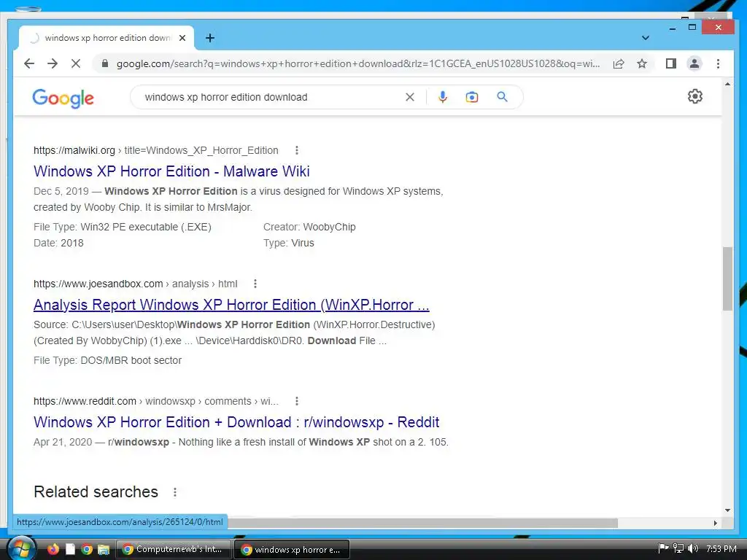Click the scroll-down arrow of the page
Viewport: 747px width, 560px height.
[x=727, y=510]
